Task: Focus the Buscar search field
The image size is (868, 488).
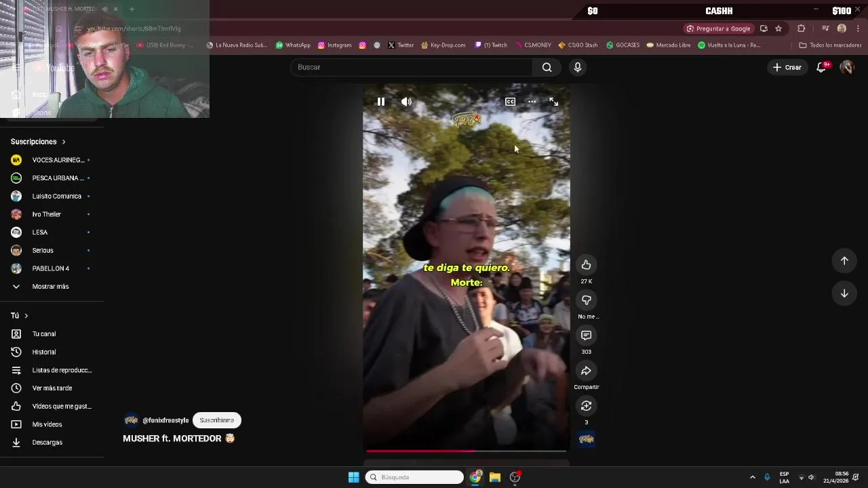Action: [412, 67]
